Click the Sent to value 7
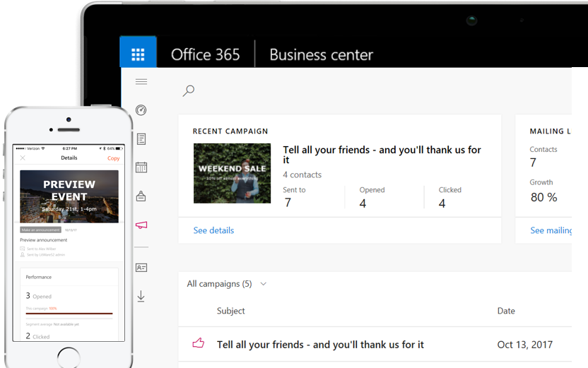The width and height of the screenshot is (588, 368). (x=288, y=202)
